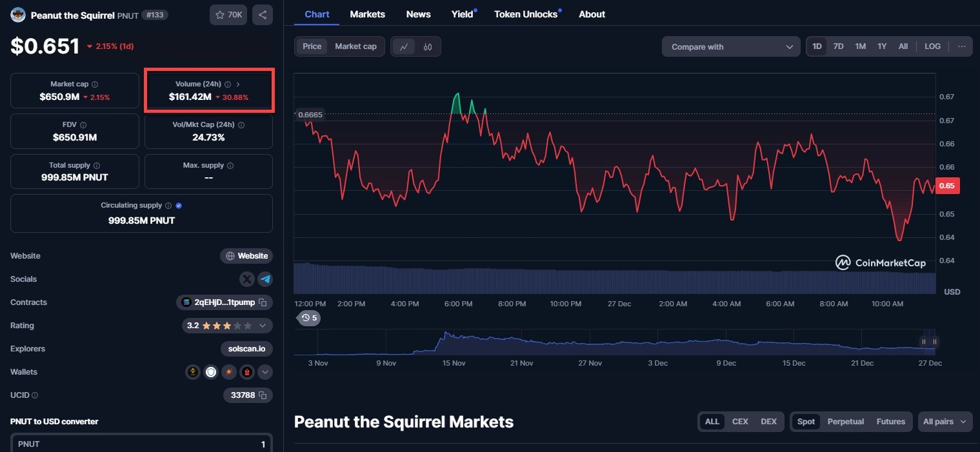980x452 pixels.
Task: Open the solscan.io explorer link
Action: (246, 349)
